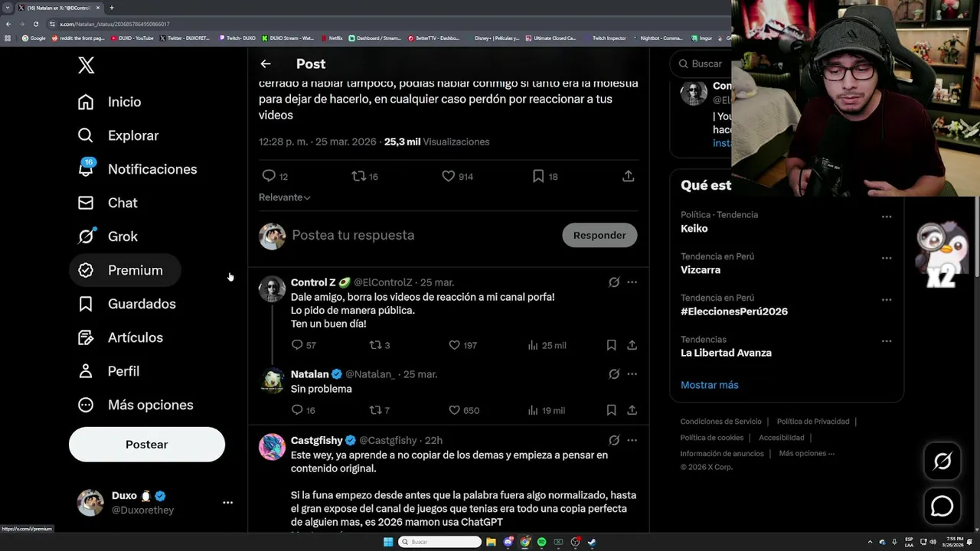
Task: View analytics 19 mil on Natalan reply
Action: pyautogui.click(x=547, y=410)
